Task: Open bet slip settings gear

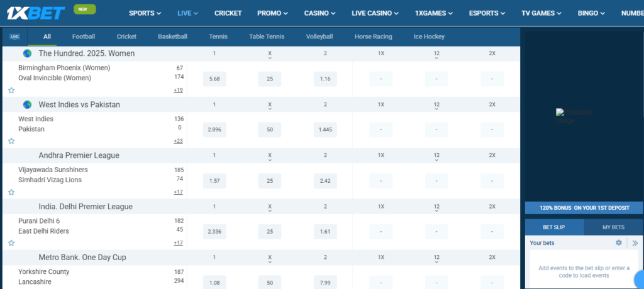Action: point(619,243)
